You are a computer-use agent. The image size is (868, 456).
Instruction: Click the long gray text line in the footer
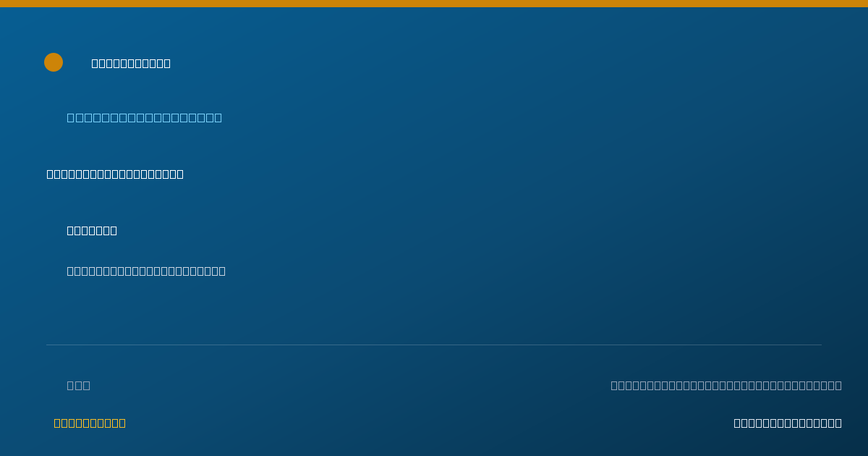[x=726, y=385]
